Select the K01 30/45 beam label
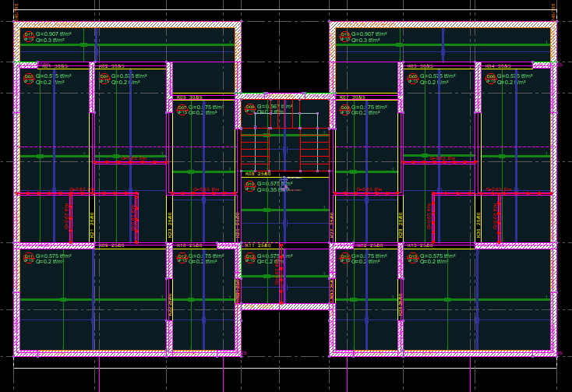 (55, 66)
